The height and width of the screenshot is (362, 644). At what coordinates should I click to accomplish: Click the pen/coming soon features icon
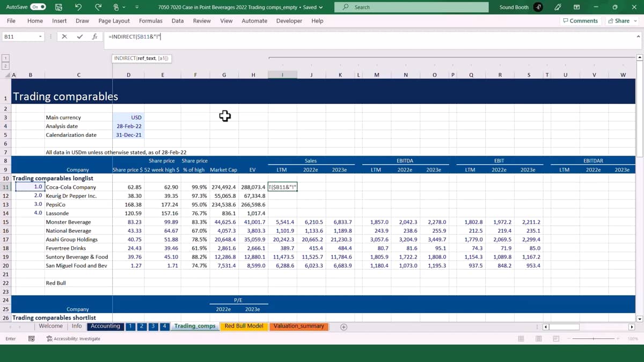coord(558,8)
